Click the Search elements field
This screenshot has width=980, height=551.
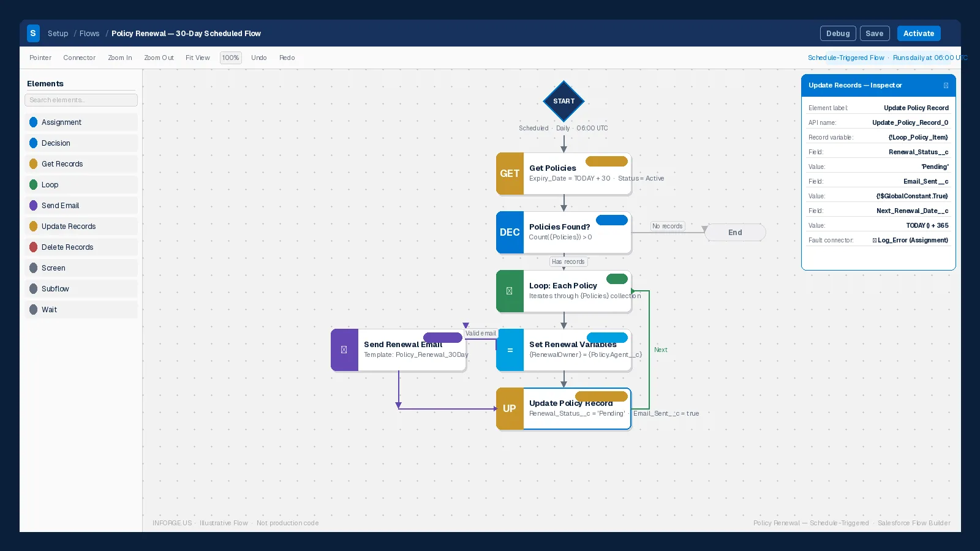click(81, 100)
